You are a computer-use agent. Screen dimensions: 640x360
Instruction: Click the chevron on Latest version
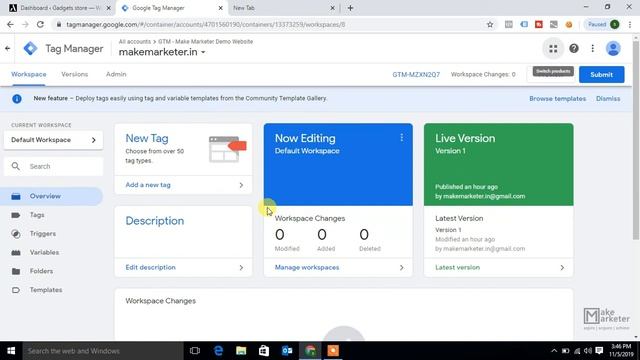[x=562, y=268]
